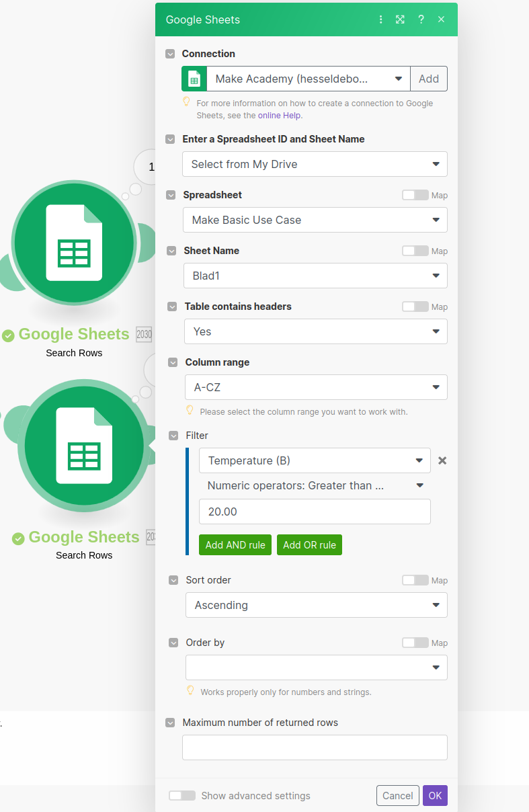Toggle Map switch for Spreadsheet
Screen dimensions: 529x812
point(415,195)
